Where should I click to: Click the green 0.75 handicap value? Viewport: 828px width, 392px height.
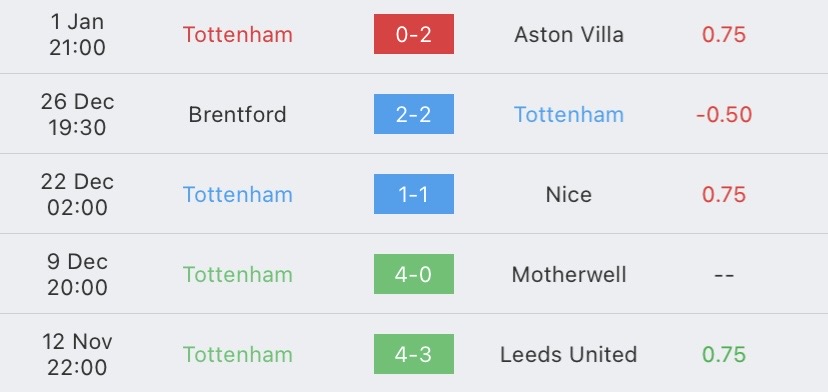tap(724, 354)
